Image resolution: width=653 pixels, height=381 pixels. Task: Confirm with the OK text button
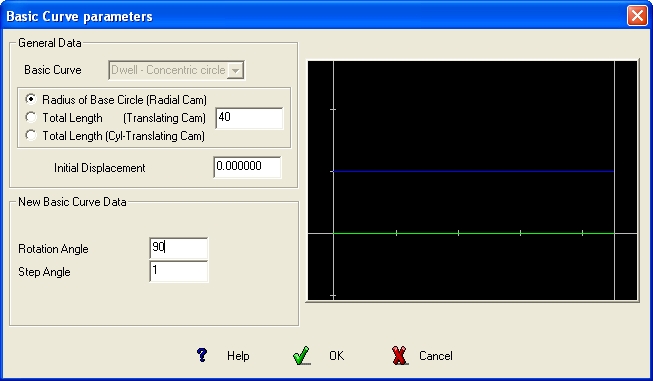[336, 356]
